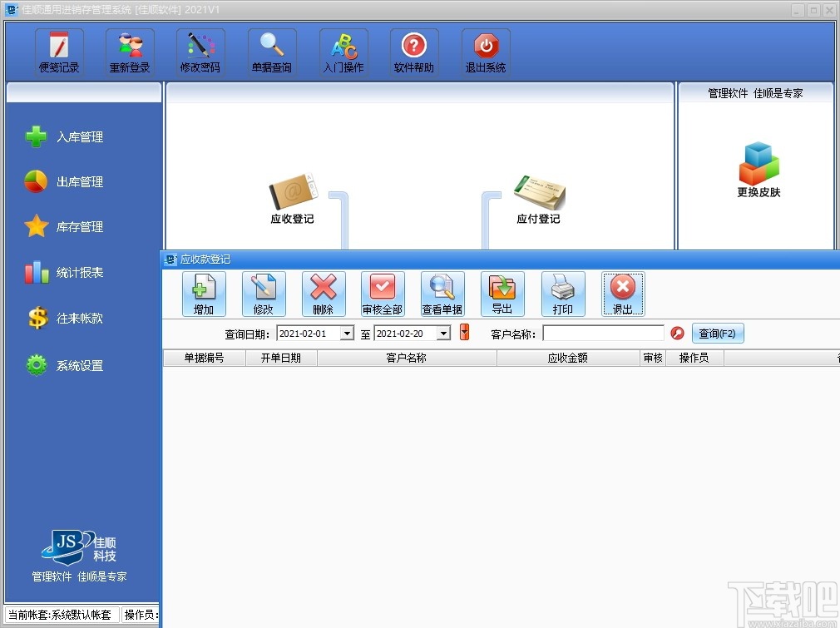Click the 重新登录 re-login icon
This screenshot has width=840, height=628.
click(x=130, y=52)
